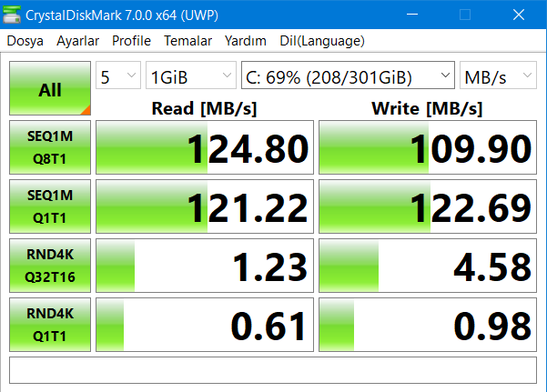Screen dimensions: 547x392
Task: Click the Read [MB/s] column header
Action: (x=205, y=108)
